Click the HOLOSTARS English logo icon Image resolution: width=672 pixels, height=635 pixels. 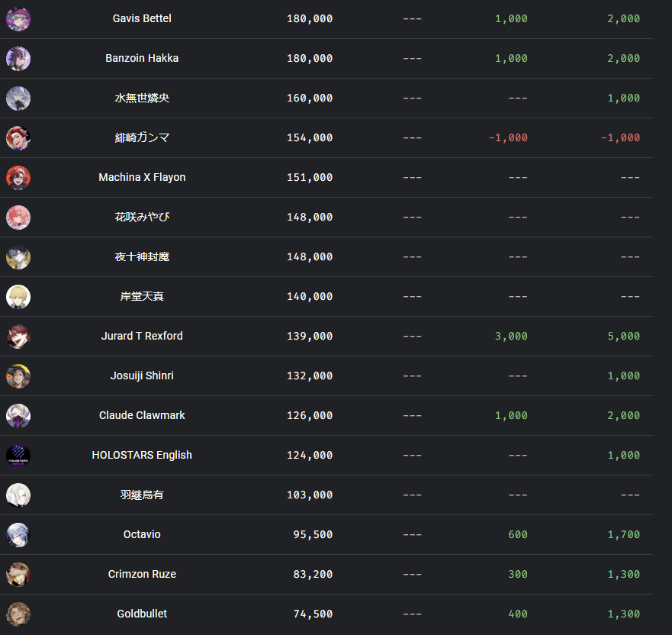point(18,456)
